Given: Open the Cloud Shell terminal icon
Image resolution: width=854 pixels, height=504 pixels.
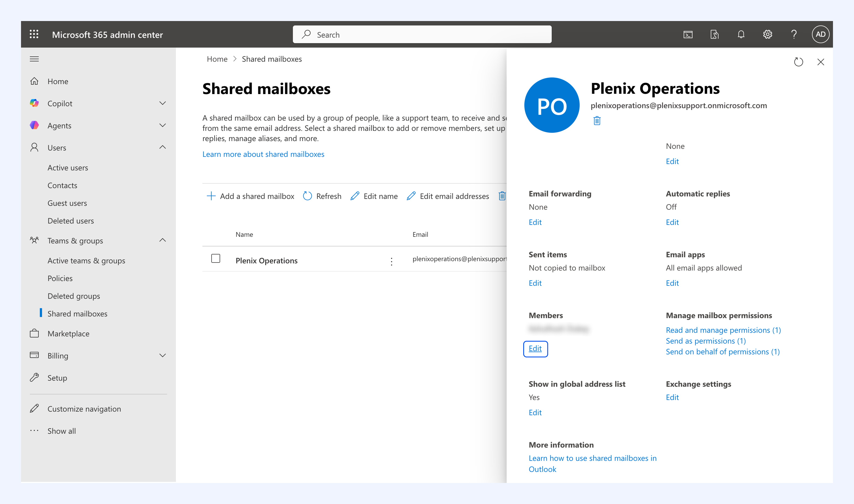Looking at the screenshot, I should (x=688, y=34).
